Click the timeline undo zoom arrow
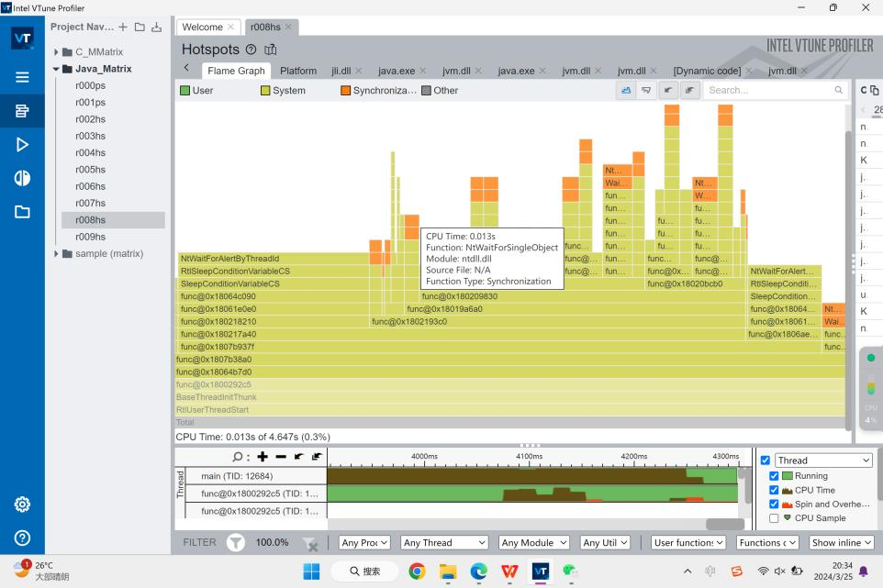 (x=299, y=456)
